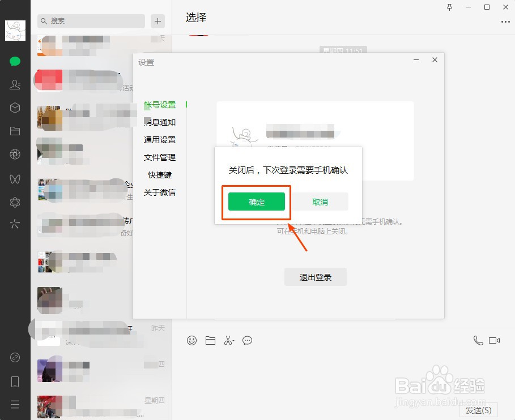Open chat history via speech bubble icon

click(x=247, y=340)
